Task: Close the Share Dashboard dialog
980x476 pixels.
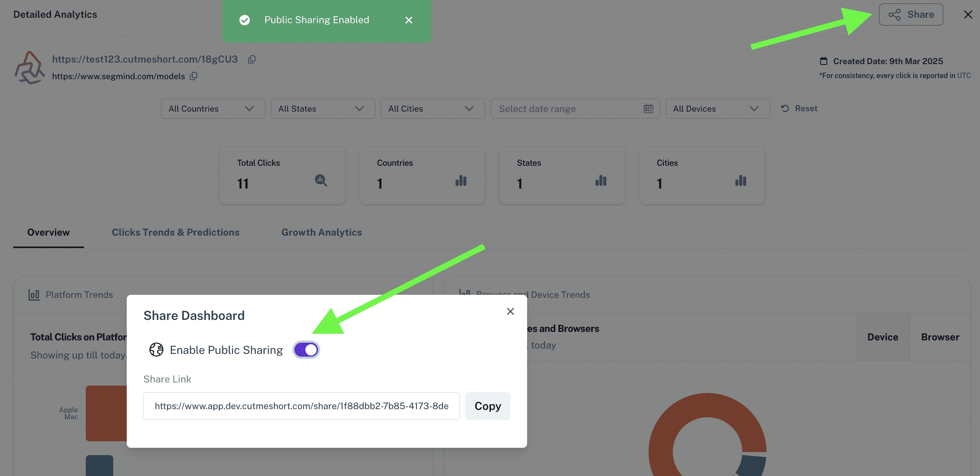Action: click(510, 311)
